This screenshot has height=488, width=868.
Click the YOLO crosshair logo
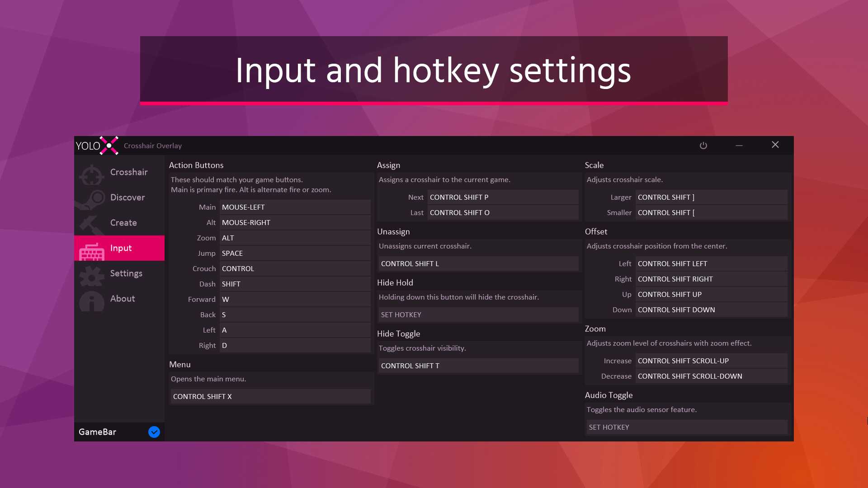point(108,145)
